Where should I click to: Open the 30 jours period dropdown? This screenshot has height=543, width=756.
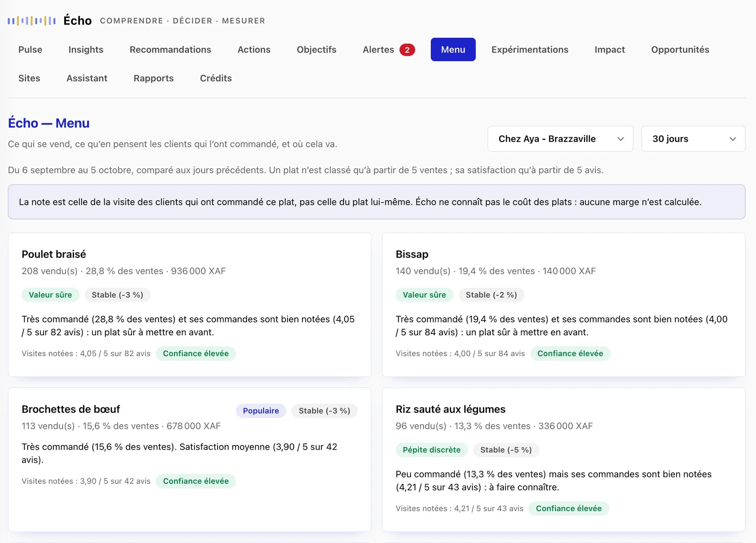tap(693, 139)
